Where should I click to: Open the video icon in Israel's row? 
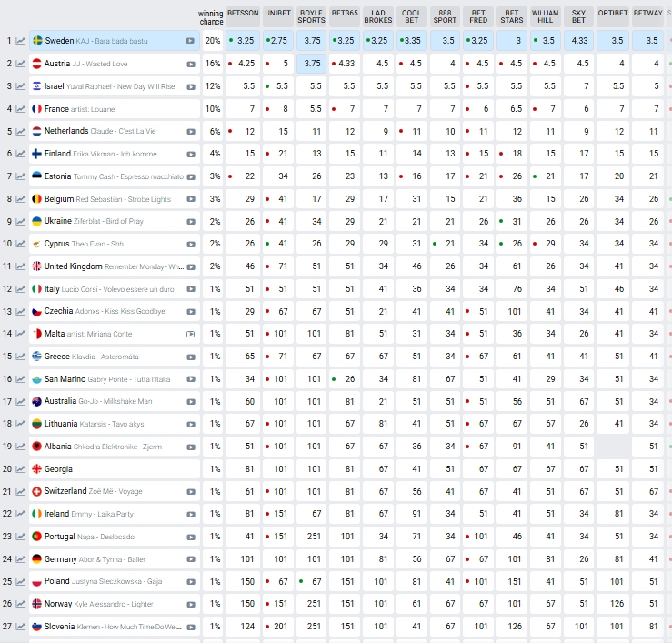190,86
